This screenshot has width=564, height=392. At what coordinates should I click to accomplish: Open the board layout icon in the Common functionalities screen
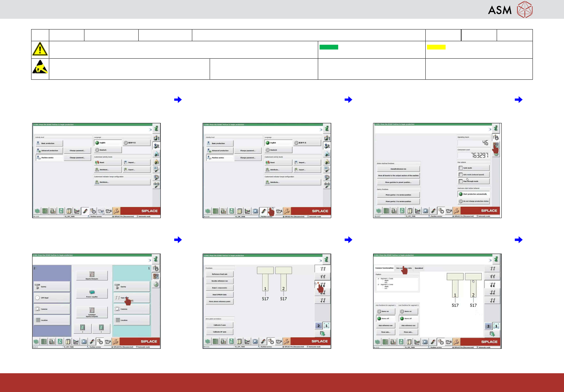[401, 342]
